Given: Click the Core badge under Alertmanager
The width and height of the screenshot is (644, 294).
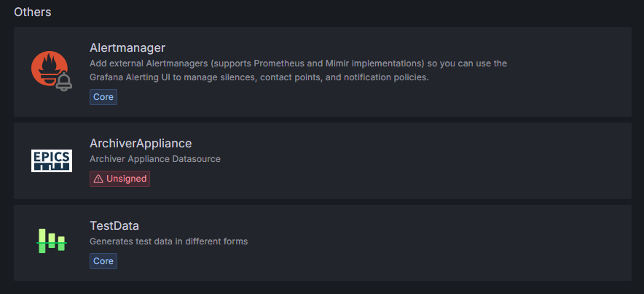Looking at the screenshot, I should 103,96.
